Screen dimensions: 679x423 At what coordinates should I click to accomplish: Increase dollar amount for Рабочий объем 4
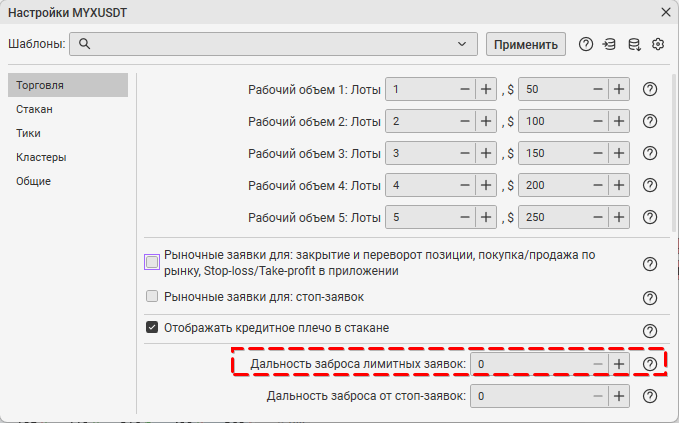pyautogui.click(x=619, y=185)
